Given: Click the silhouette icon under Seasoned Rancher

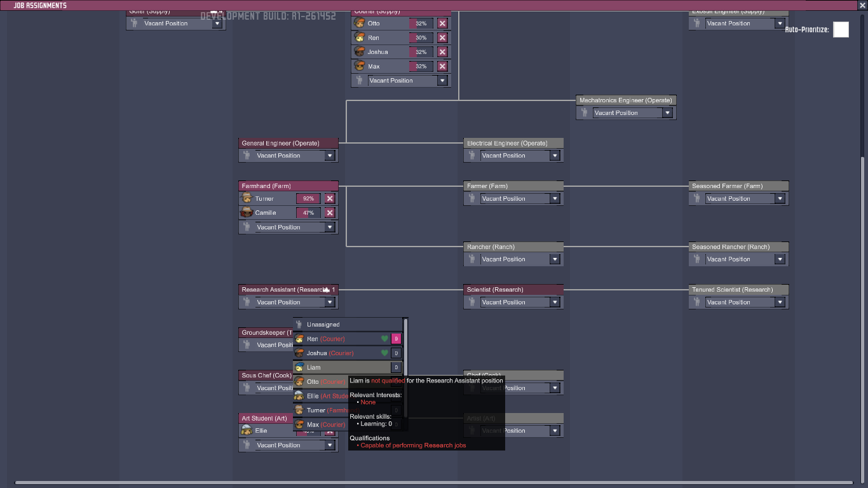Looking at the screenshot, I should tap(696, 259).
